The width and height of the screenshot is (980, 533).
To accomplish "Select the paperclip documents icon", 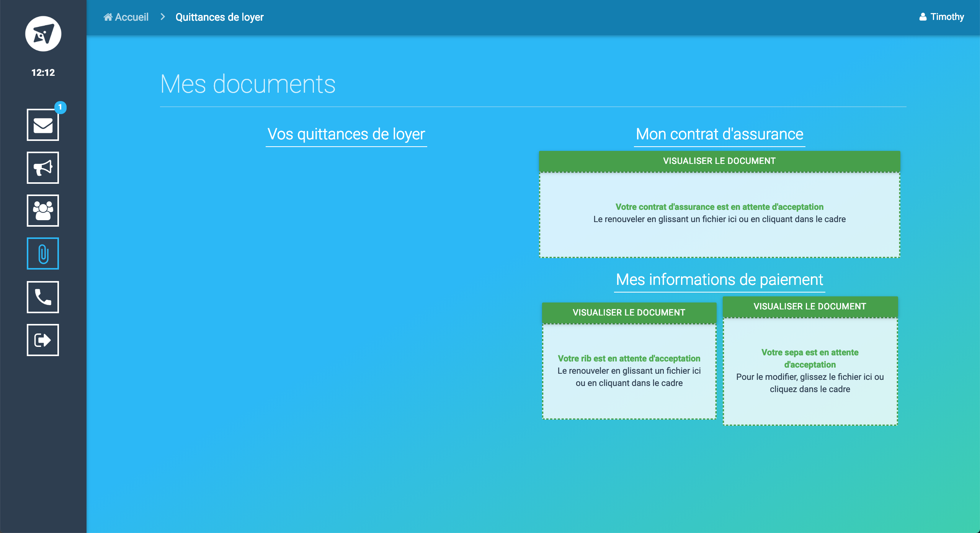I will pos(43,253).
